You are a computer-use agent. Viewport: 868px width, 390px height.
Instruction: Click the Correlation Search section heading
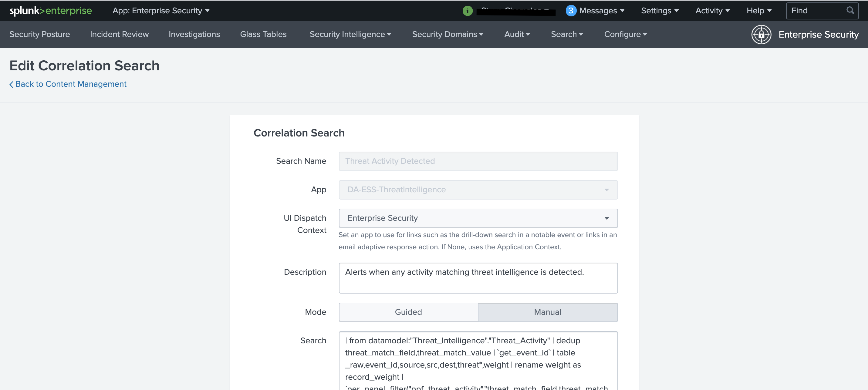299,133
